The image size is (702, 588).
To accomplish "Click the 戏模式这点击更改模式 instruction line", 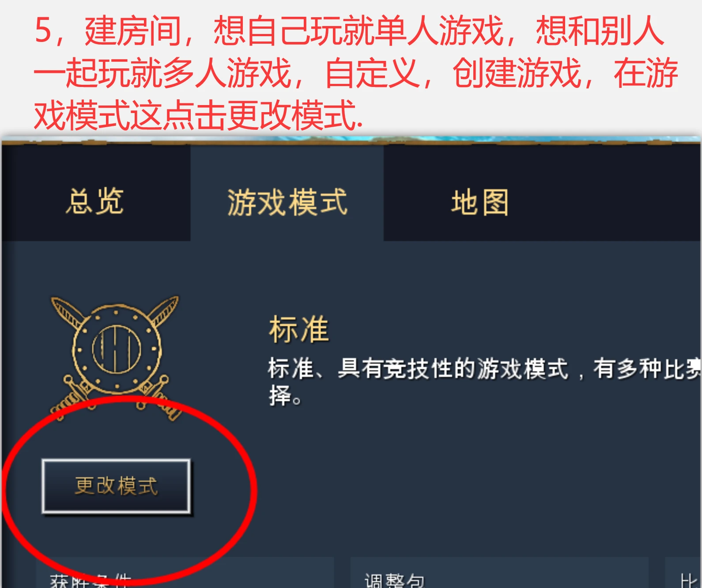I will click(x=198, y=115).
